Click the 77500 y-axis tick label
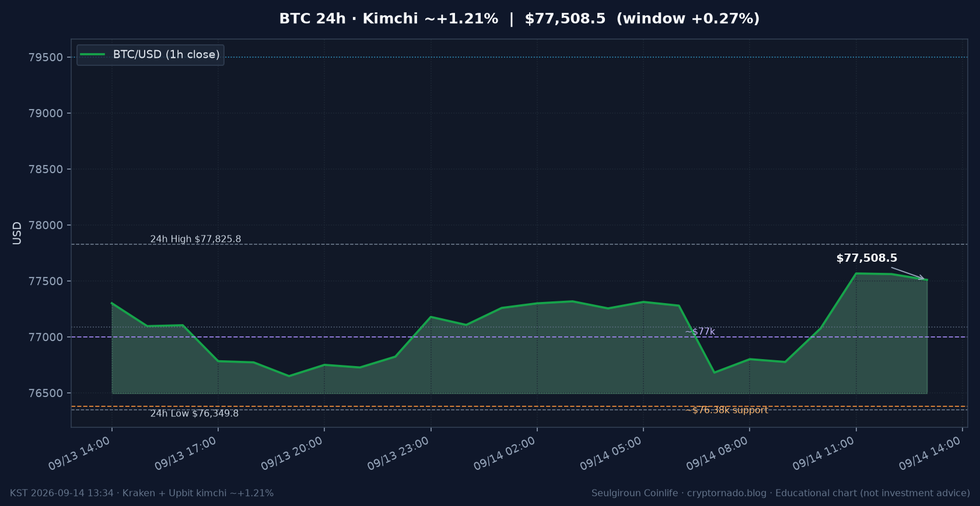This screenshot has height=506, width=980. pos(45,281)
